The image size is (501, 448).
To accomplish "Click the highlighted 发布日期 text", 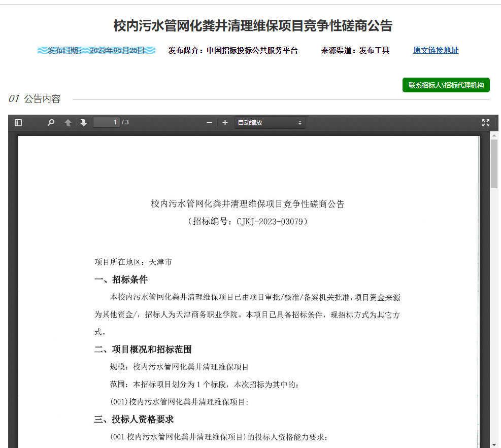I will pyautogui.click(x=96, y=50).
